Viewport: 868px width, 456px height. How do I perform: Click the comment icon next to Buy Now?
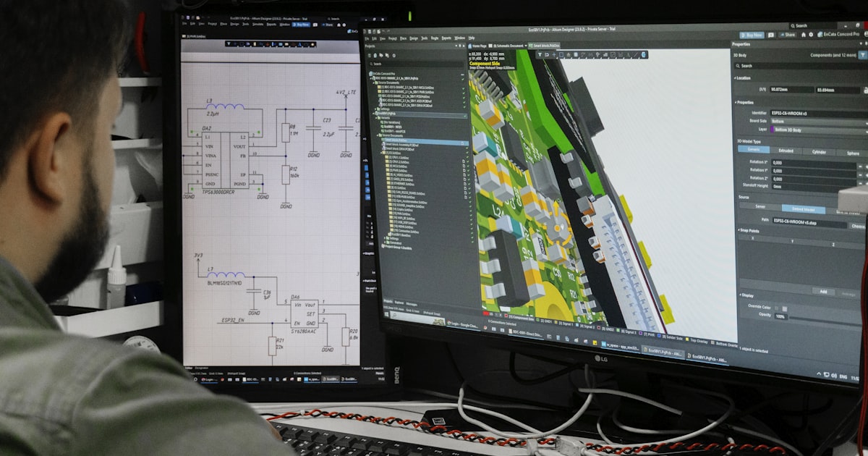pos(771,35)
